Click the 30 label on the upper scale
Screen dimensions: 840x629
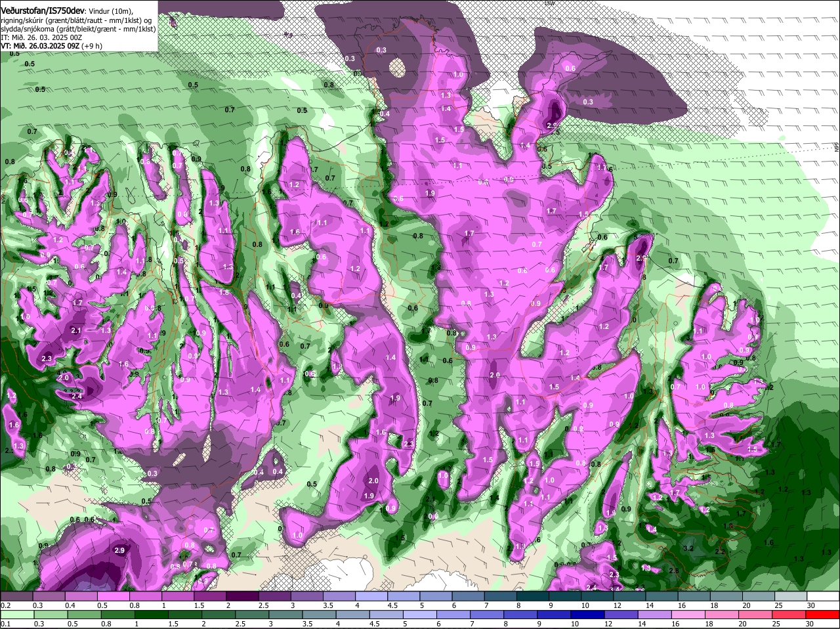point(811,605)
